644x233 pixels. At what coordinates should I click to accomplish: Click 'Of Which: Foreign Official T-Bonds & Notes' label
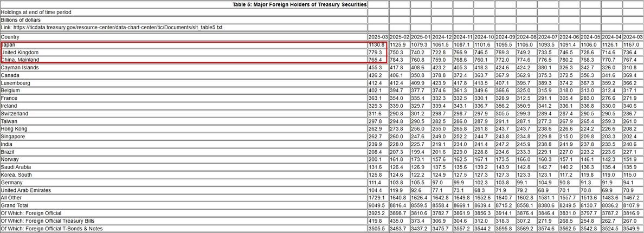[184, 229]
